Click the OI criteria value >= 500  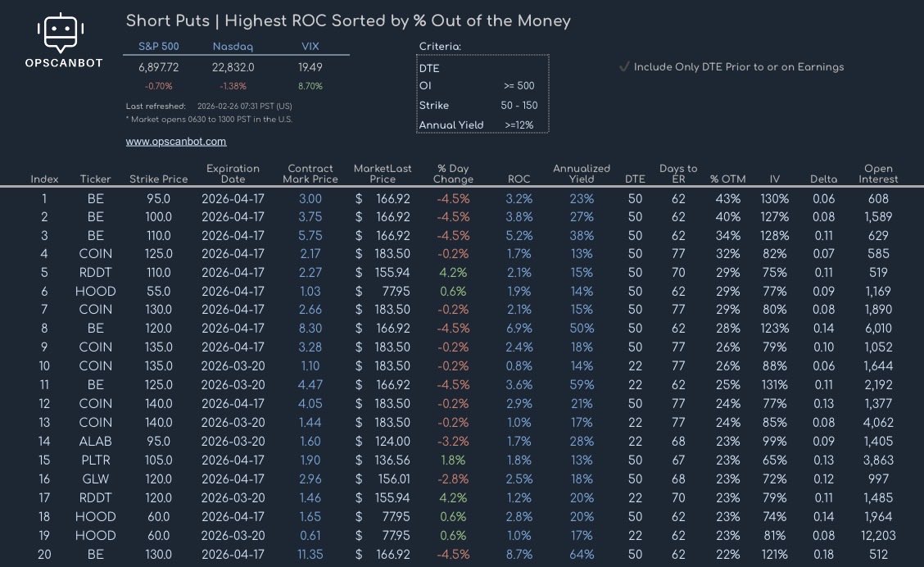[x=519, y=85]
